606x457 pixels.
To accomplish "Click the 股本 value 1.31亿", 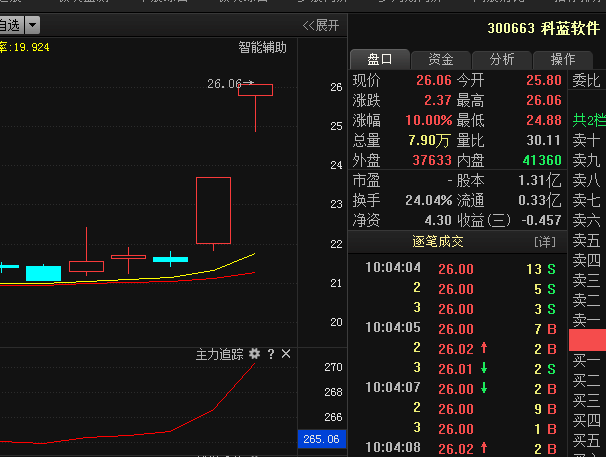I will point(540,181).
